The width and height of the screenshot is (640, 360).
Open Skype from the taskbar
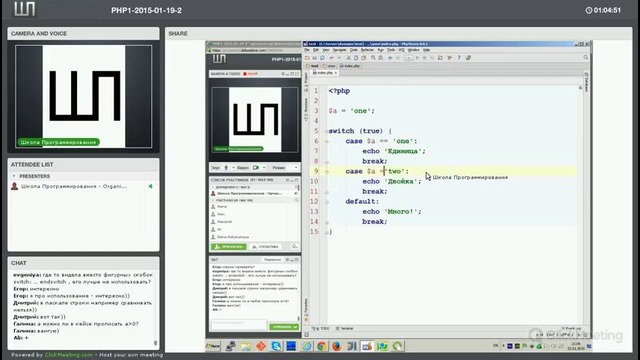(x=276, y=346)
